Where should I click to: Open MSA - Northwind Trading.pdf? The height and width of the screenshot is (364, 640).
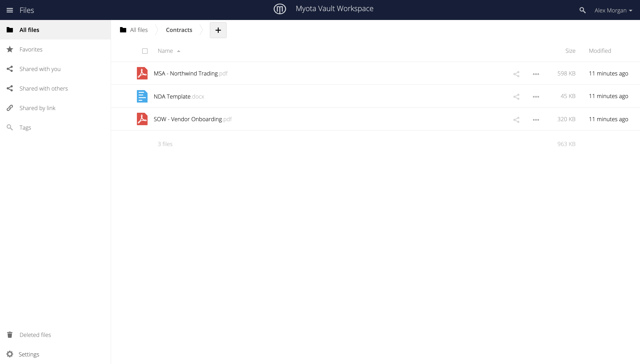pyautogui.click(x=190, y=73)
